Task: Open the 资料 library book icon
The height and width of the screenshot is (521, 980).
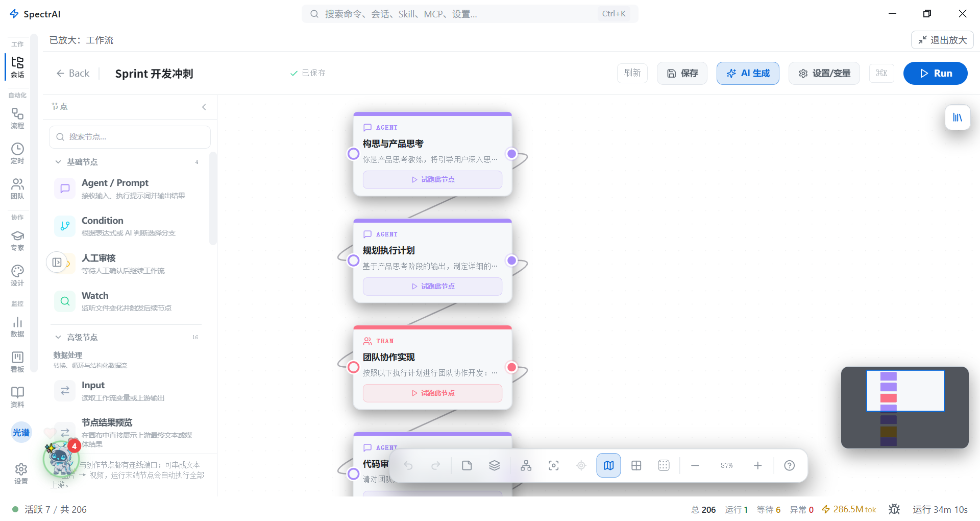Action: point(17,397)
